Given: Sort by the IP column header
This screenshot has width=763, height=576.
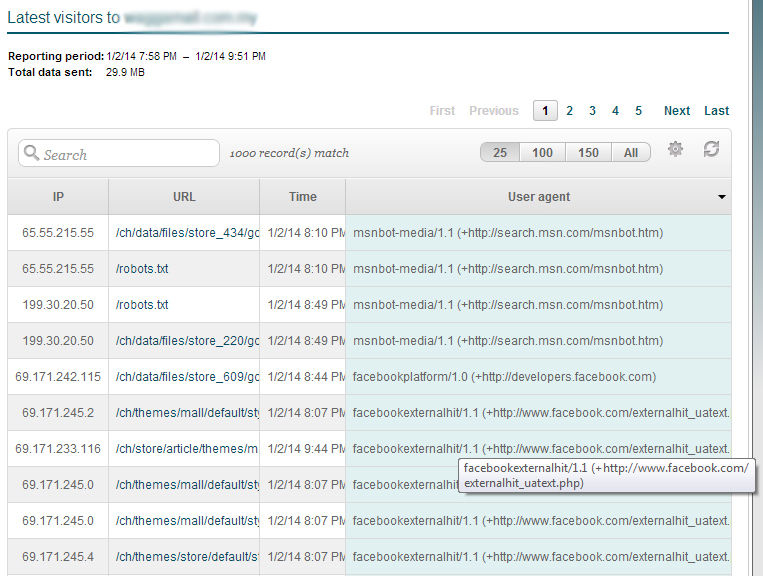Looking at the screenshot, I should click(58, 197).
